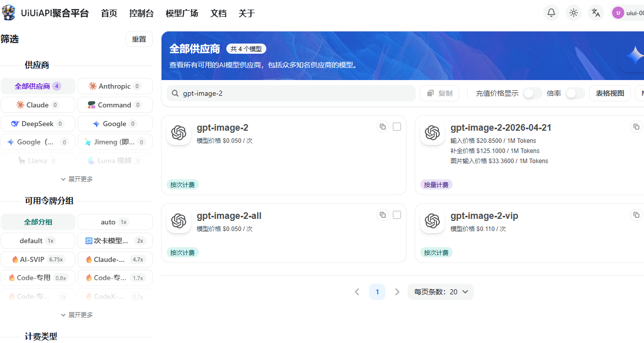Copy the gpt-image-2-all model name
The width and height of the screenshot is (644, 343).
tap(383, 215)
